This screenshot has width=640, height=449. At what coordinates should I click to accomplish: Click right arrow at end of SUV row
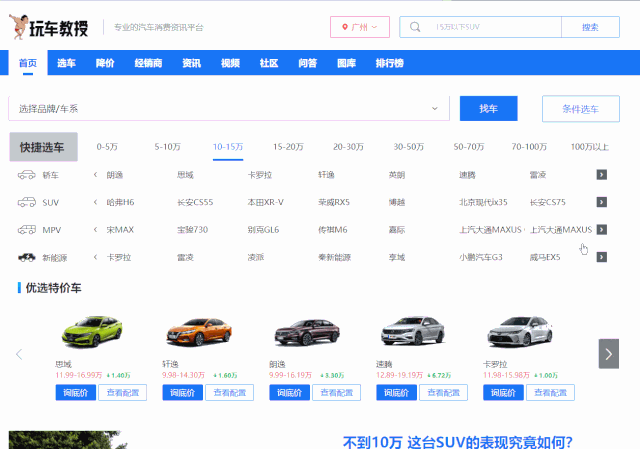602,202
